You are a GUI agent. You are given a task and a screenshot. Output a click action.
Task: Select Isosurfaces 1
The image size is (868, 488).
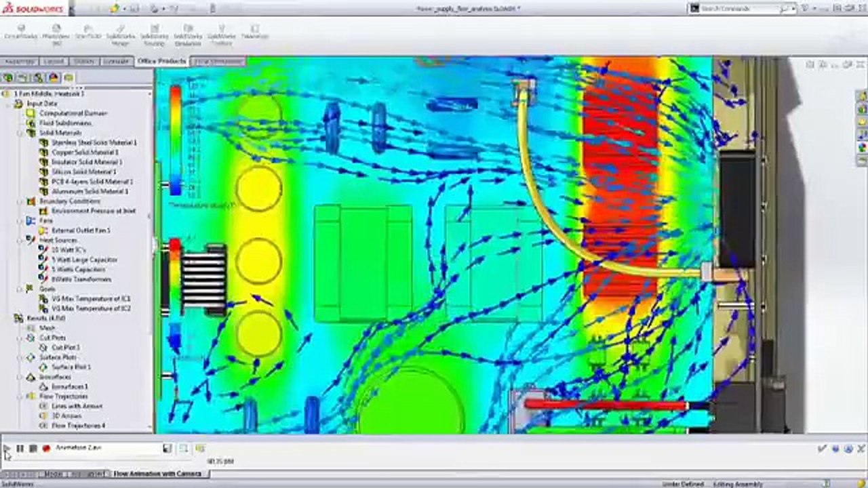pyautogui.click(x=70, y=386)
